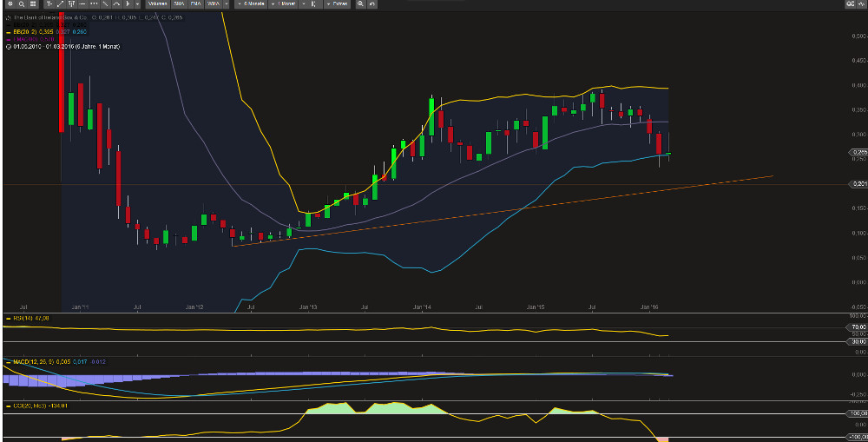Click the chart date range label

[52, 46]
